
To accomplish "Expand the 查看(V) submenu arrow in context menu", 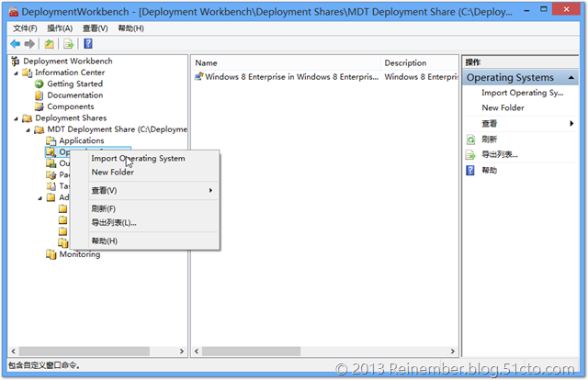I will point(210,190).
